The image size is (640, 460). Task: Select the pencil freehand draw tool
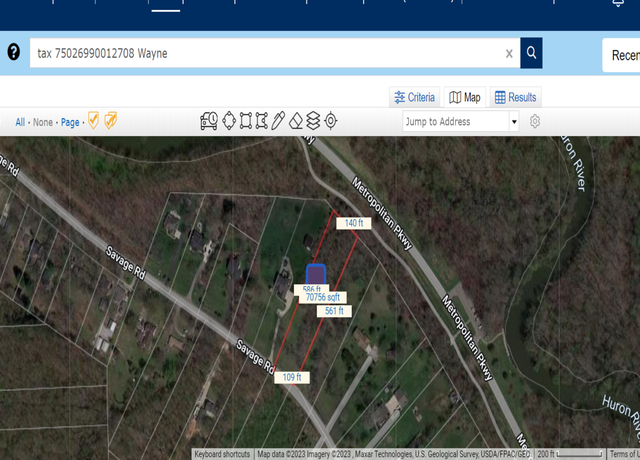point(278,121)
